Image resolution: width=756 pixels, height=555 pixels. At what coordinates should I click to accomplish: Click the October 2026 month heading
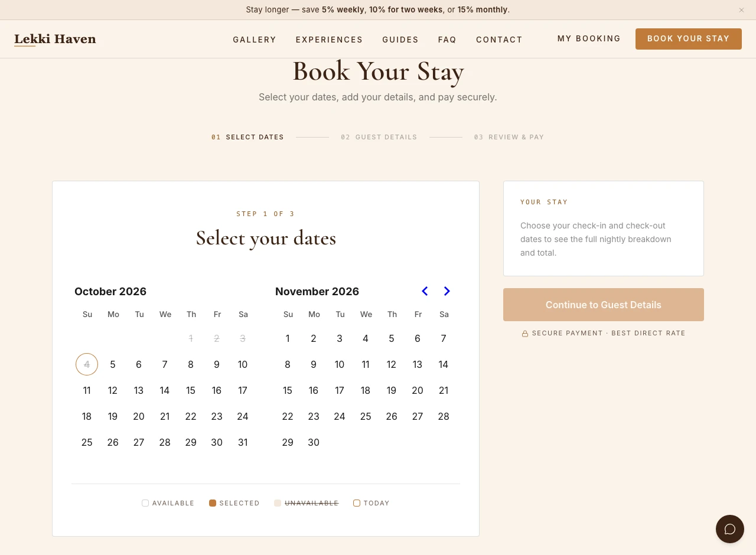click(x=110, y=291)
